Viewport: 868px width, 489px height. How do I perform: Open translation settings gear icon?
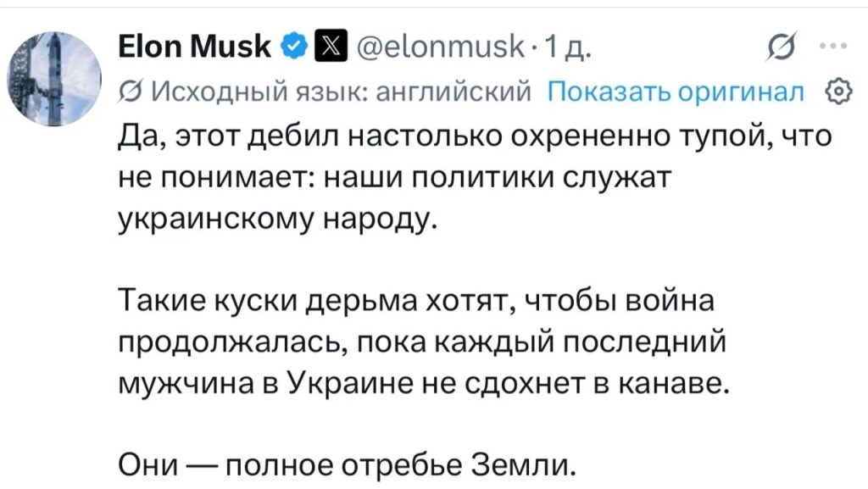pos(838,92)
